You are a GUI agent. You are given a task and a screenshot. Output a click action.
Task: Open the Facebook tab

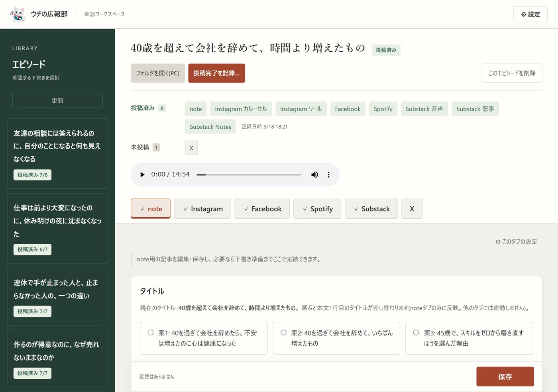click(262, 209)
